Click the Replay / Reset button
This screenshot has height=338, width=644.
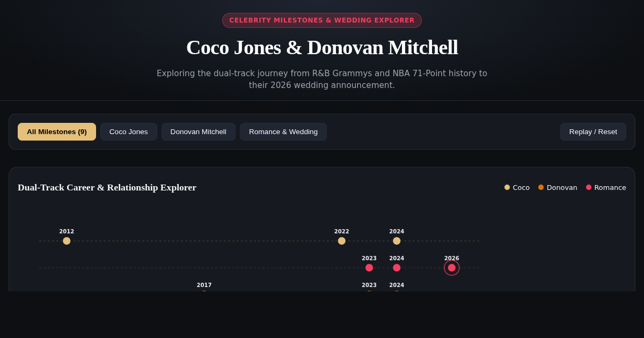pos(593,131)
